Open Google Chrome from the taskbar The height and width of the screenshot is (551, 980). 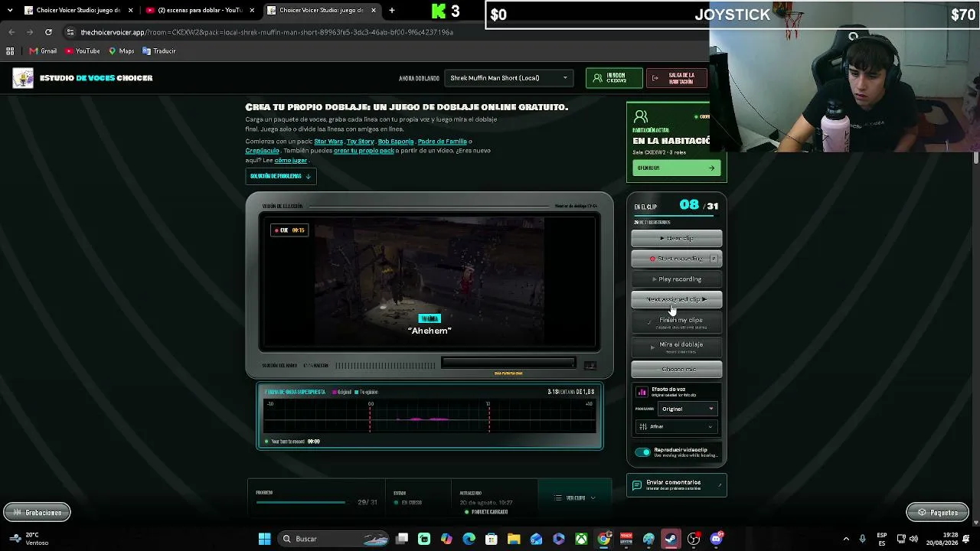pyautogui.click(x=604, y=539)
